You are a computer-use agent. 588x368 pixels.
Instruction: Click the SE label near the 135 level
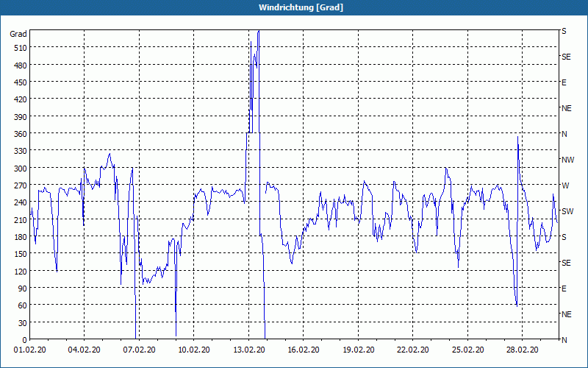tap(566, 263)
